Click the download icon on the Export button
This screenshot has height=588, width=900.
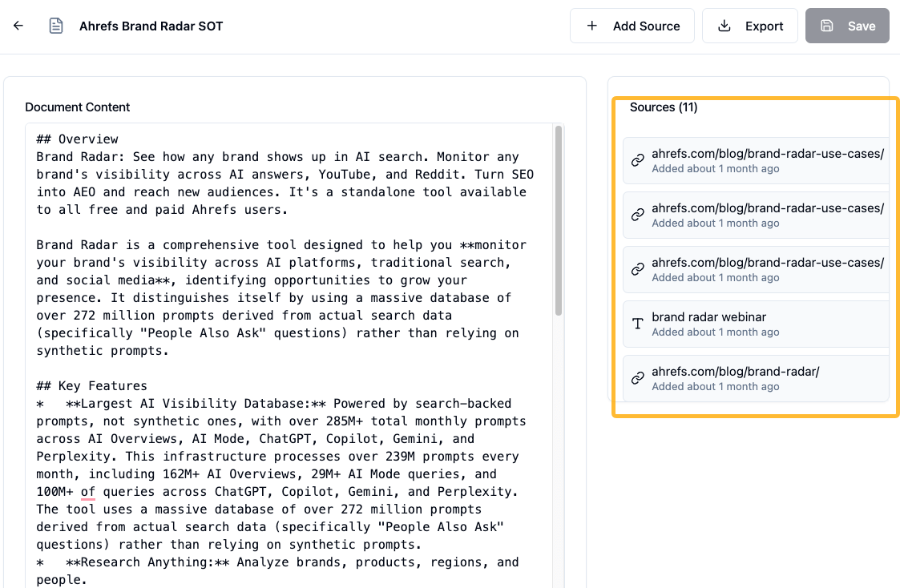(x=722, y=26)
